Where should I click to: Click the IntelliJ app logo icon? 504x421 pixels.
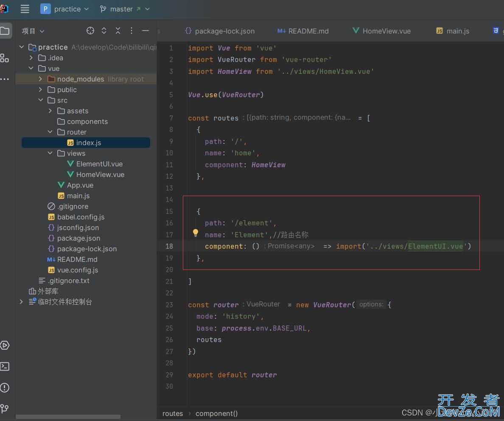click(4, 8)
